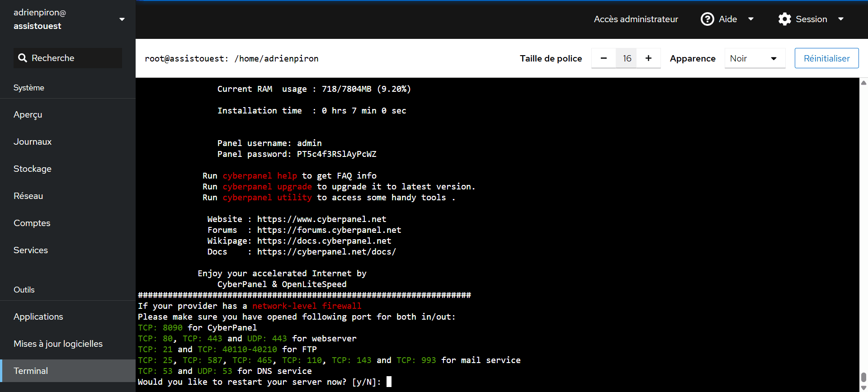Click 'TCP: 40110-40210' FTP port text
Screen dimensions: 868x392
[x=237, y=349]
